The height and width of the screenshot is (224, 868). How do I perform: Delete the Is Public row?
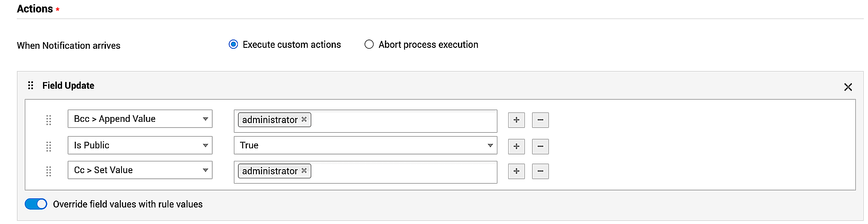[540, 147]
